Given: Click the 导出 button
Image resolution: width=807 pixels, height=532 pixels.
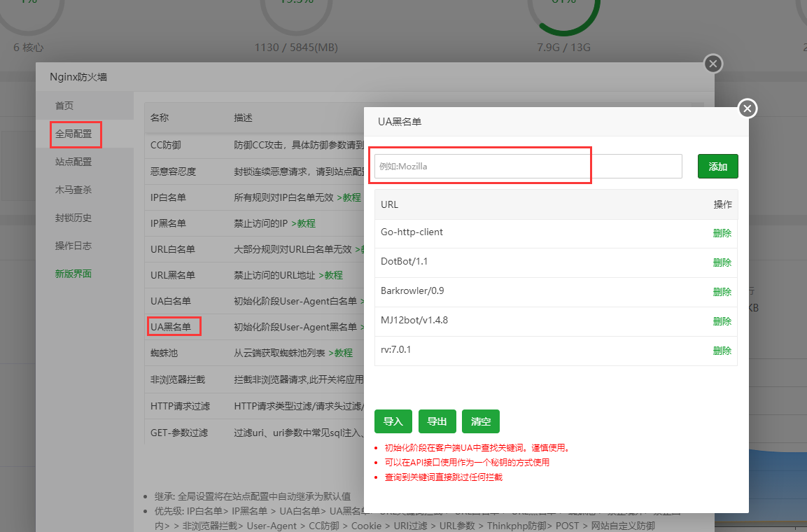Looking at the screenshot, I should click(x=437, y=421).
